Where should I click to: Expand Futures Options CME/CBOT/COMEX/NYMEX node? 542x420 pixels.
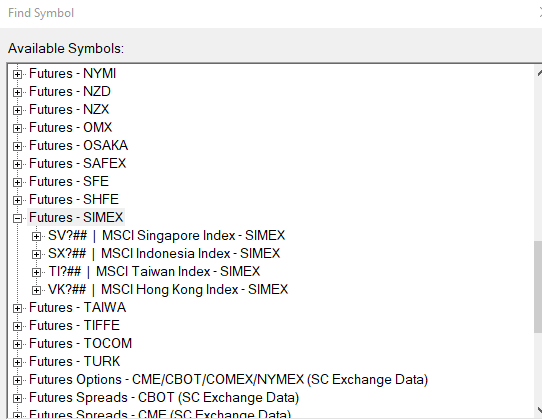coord(17,380)
